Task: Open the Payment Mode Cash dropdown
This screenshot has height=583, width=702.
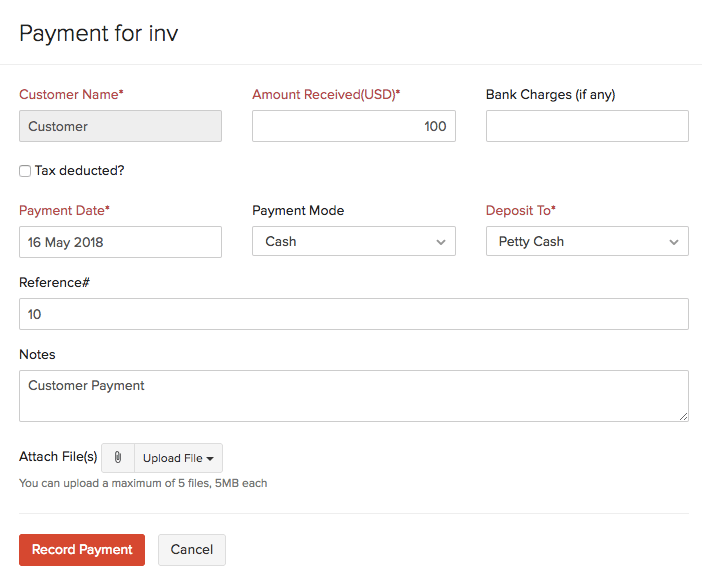Action: 354,241
